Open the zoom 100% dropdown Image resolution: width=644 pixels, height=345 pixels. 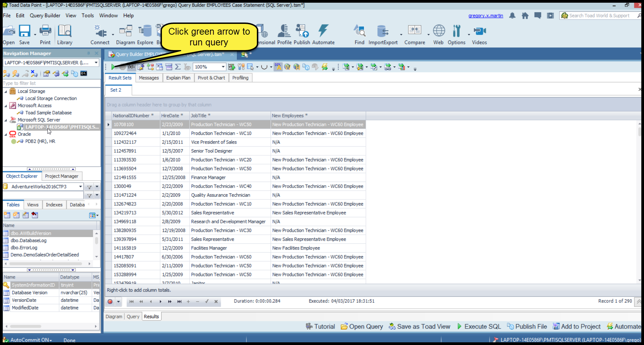(223, 67)
